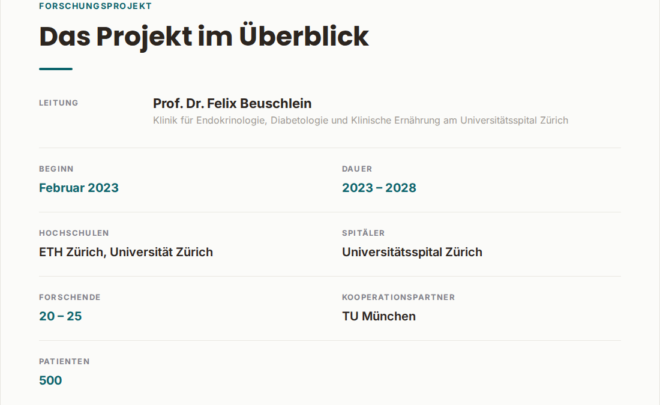
Task: Select the LEITUNG label
Action: [x=59, y=103]
